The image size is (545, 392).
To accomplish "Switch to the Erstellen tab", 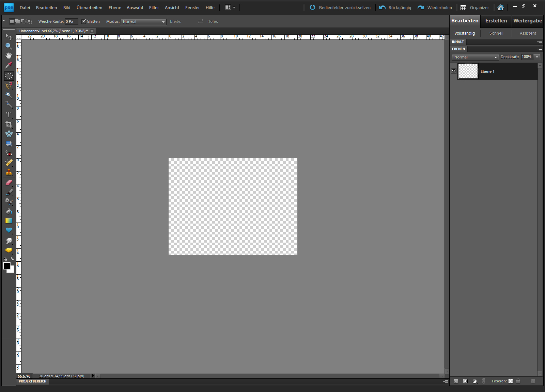I will click(x=496, y=21).
